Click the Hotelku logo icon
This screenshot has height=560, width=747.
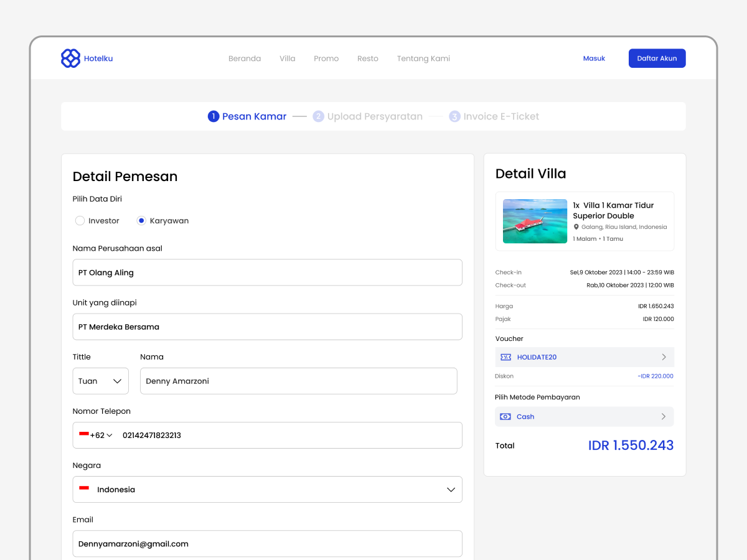coord(70,58)
